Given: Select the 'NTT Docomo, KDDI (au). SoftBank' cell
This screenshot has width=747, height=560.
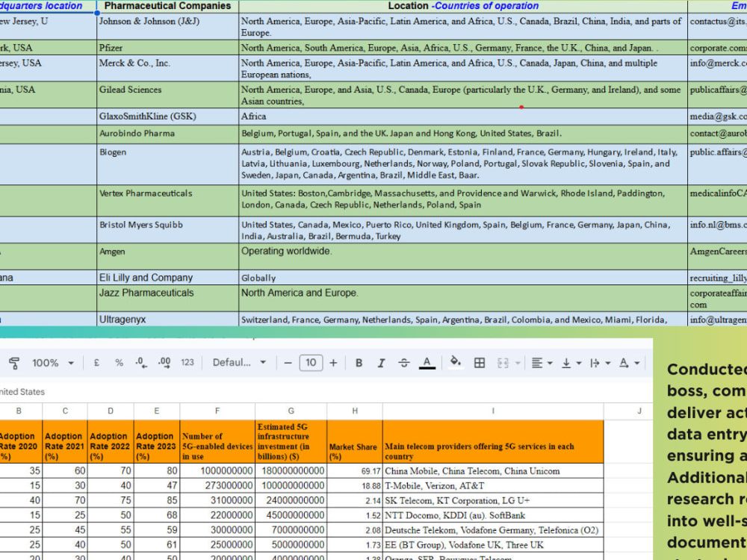Looking at the screenshot, I should tap(493, 515).
